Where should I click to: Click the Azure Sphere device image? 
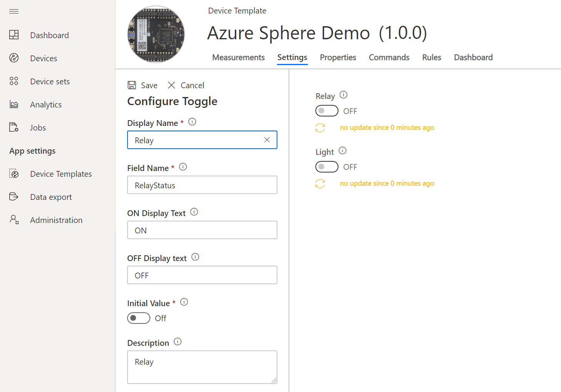[156, 34]
